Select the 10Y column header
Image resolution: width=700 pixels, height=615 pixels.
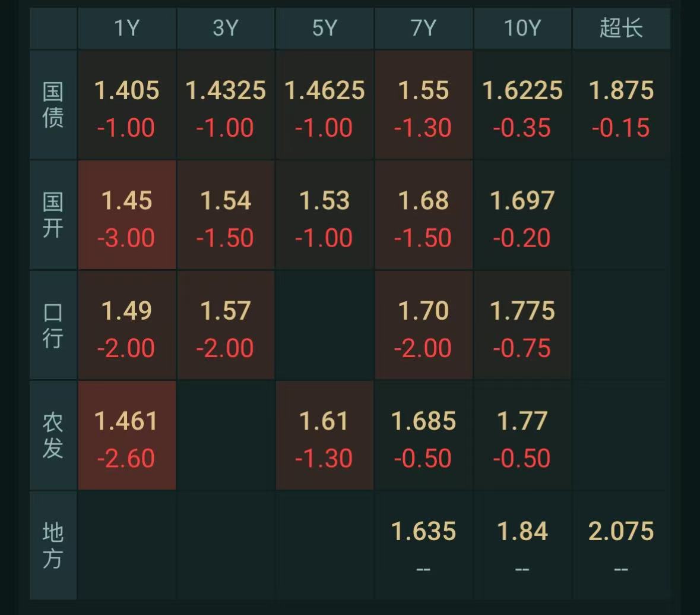(522, 28)
